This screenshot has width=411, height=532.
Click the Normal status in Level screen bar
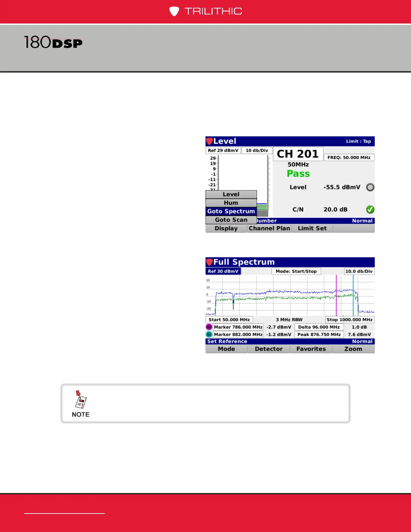(362, 221)
